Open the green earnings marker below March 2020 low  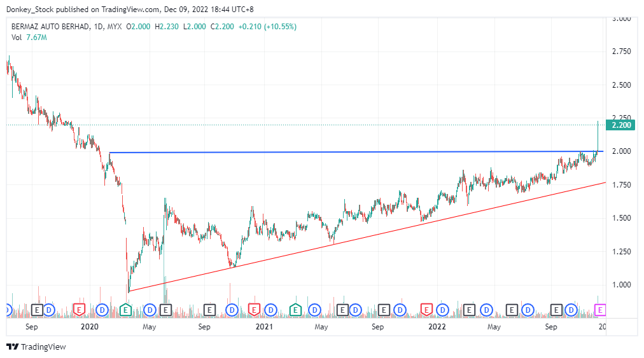pos(126,310)
